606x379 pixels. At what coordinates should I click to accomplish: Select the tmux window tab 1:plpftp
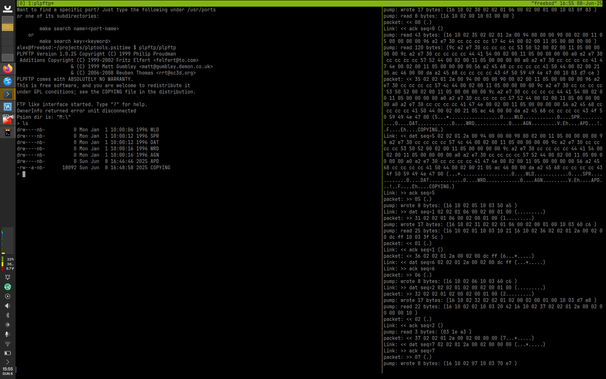pyautogui.click(x=41, y=3)
